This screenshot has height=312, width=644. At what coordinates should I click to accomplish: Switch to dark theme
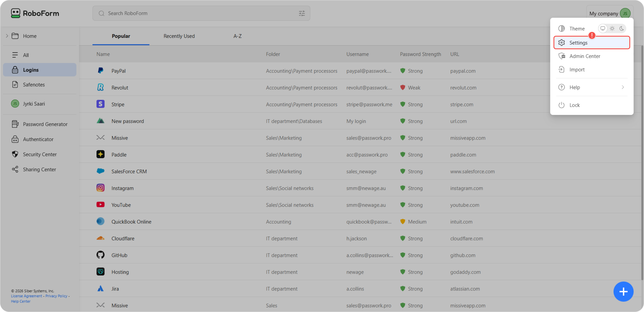pos(621,28)
